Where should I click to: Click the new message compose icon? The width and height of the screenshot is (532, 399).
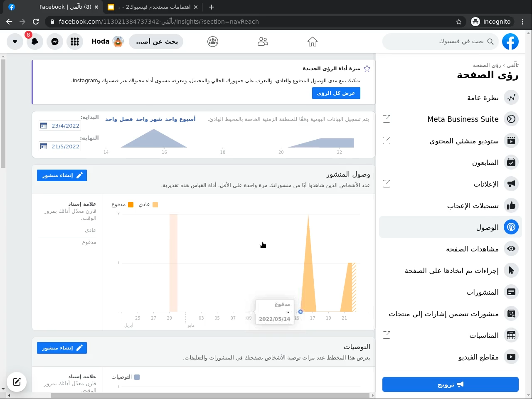[x=17, y=382]
